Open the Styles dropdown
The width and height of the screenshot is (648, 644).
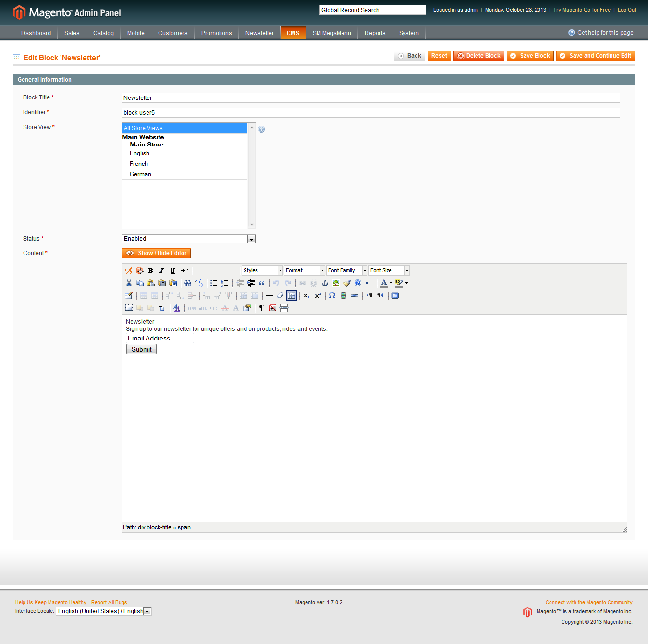coord(262,270)
